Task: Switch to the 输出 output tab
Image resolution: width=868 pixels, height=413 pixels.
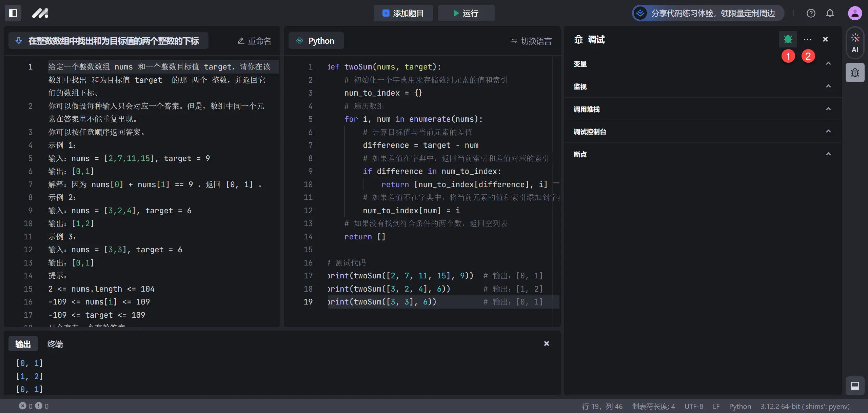Action: pyautogui.click(x=23, y=344)
